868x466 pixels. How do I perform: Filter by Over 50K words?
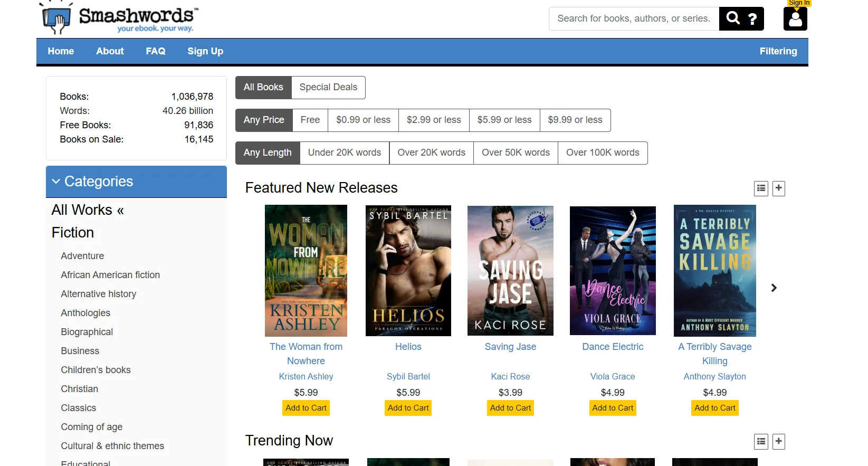(x=516, y=153)
